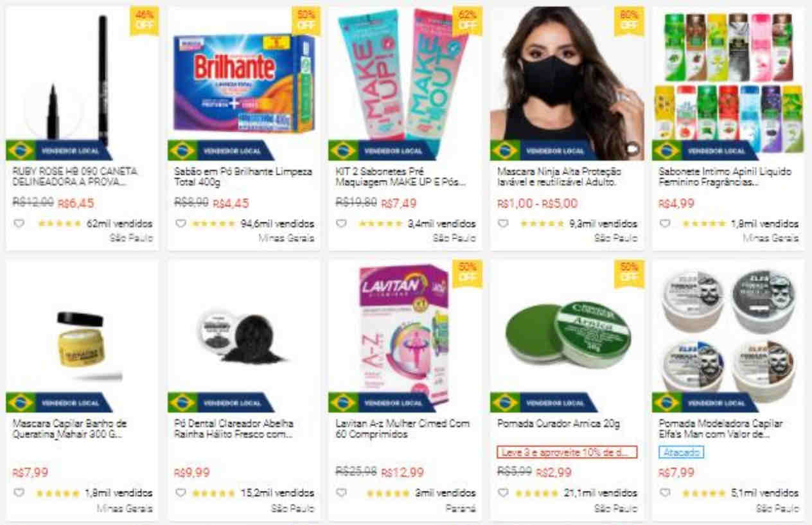Image resolution: width=812 pixels, height=525 pixels.
Task: Click the 'Leve 3 e aproveite 10%' promo label
Action: [x=567, y=452]
